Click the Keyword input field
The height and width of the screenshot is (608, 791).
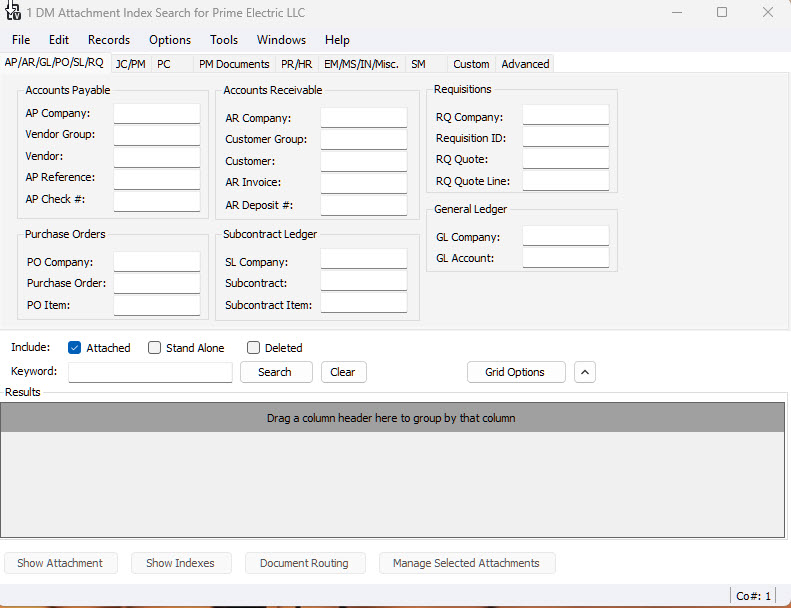coord(150,372)
